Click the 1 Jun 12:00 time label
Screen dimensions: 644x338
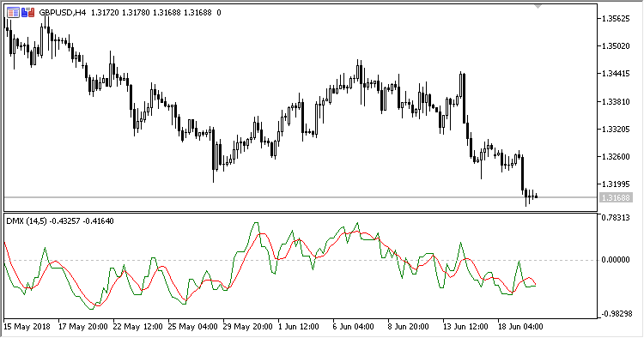point(299,327)
